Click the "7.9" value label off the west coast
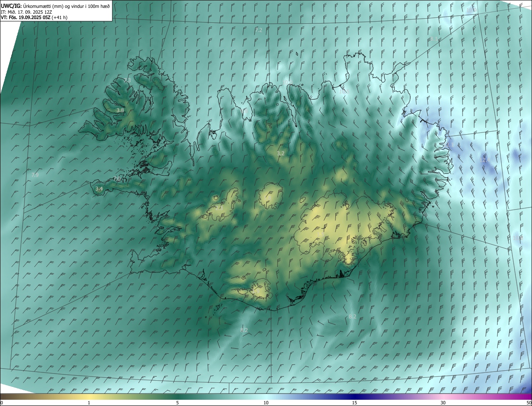The width and height of the screenshot is (532, 406). 35,175
